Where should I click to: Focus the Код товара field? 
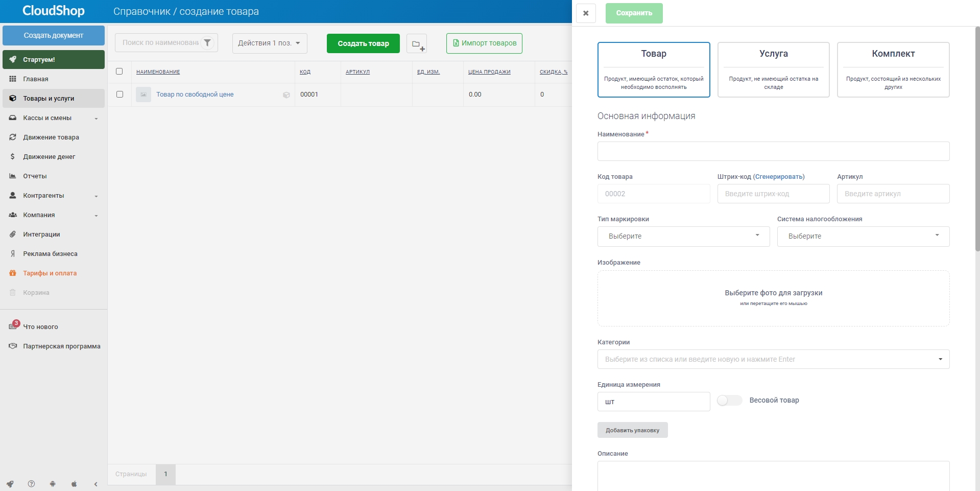coord(654,194)
